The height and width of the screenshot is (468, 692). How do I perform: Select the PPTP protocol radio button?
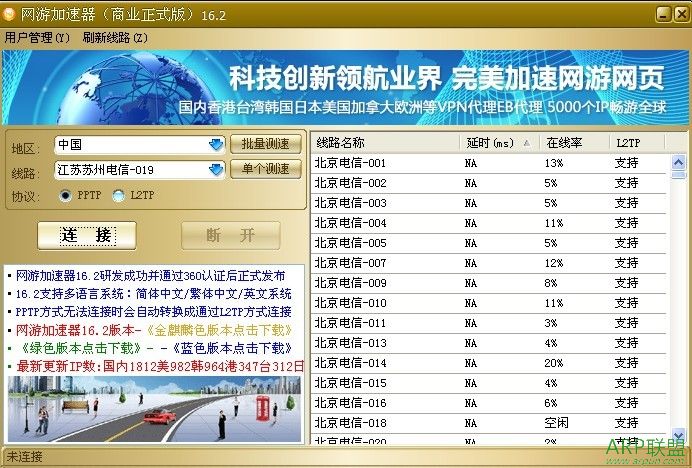pyautogui.click(x=67, y=196)
